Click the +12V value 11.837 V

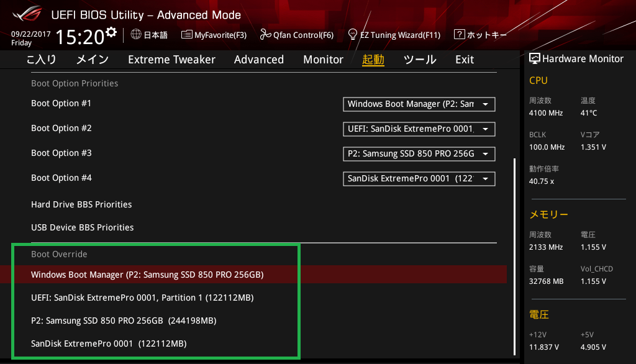pyautogui.click(x=544, y=347)
